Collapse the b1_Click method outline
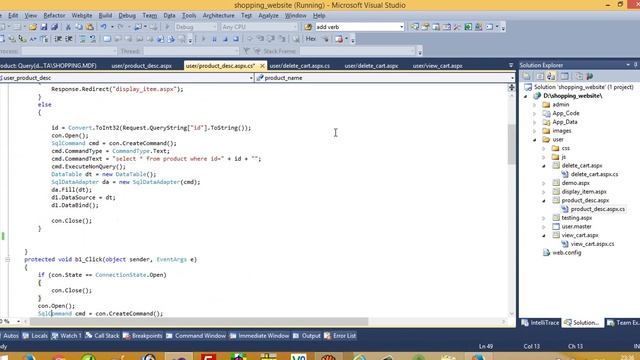The image size is (640, 360). pos(7,259)
